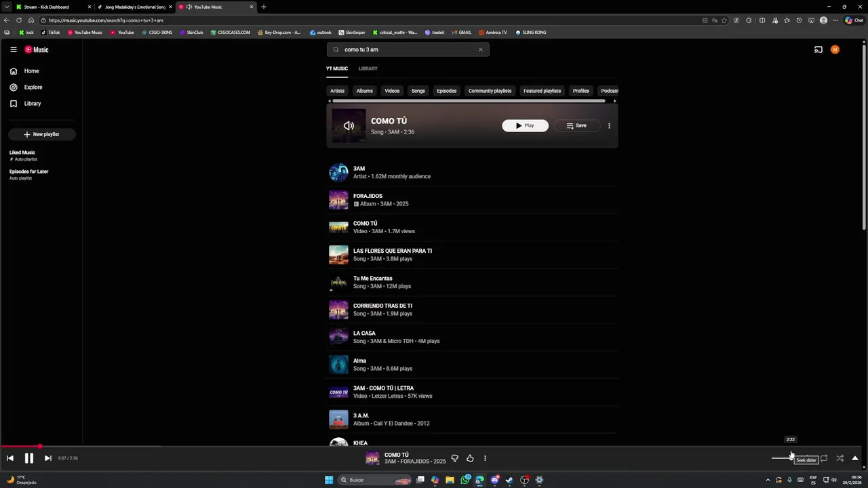Click the YouTube Music logo

pyautogui.click(x=37, y=49)
